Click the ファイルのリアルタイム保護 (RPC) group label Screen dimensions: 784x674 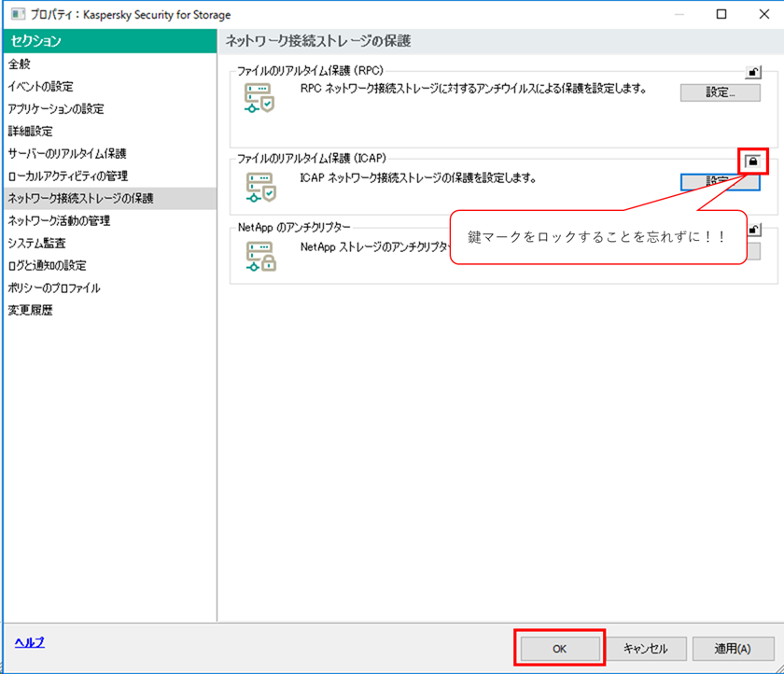310,71
